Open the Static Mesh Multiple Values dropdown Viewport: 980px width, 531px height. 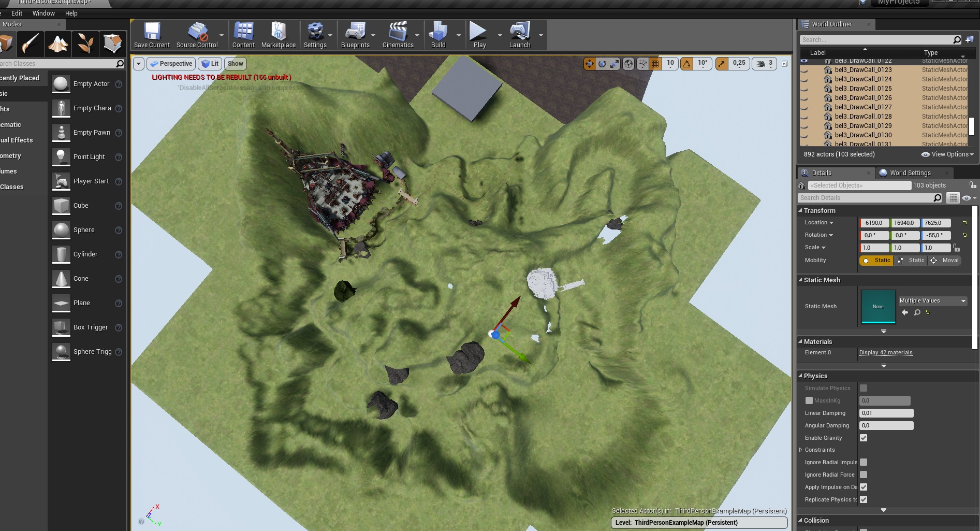(x=932, y=301)
